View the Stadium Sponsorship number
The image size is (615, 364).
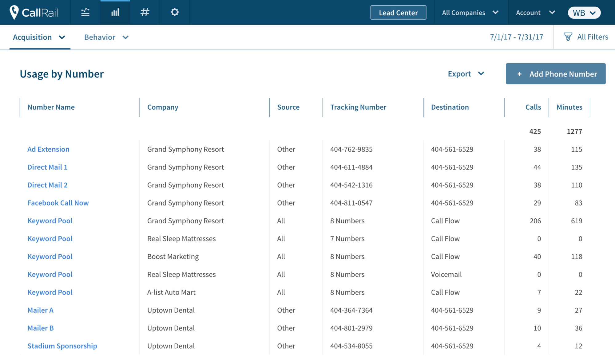pos(62,346)
